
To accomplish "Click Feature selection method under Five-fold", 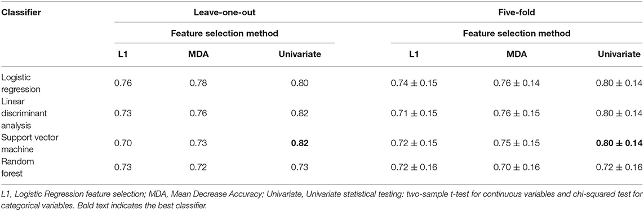I will (516, 33).
